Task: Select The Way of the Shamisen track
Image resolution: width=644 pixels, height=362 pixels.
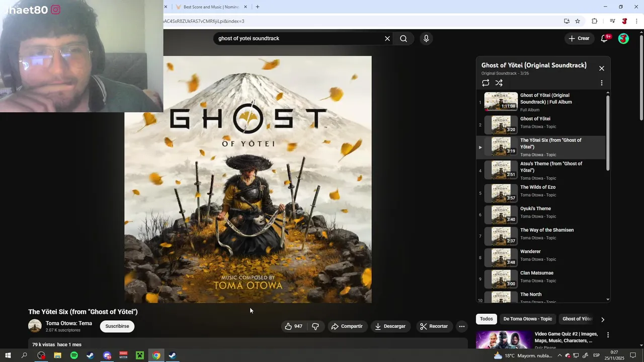Action: (x=541, y=236)
